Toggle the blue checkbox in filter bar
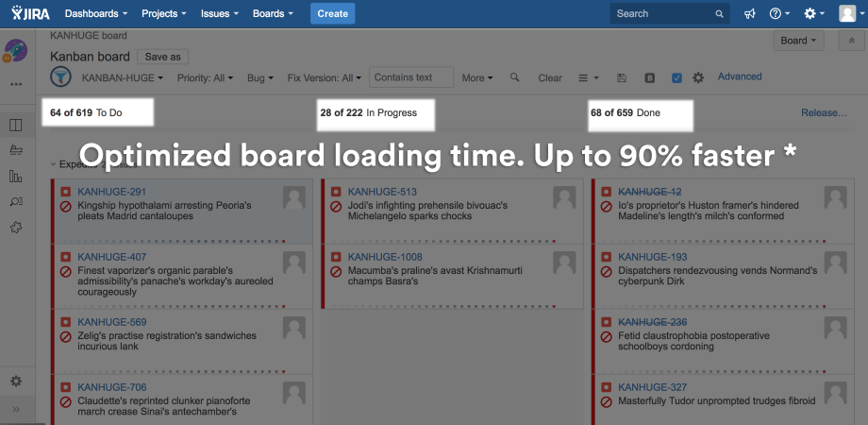868x425 pixels. tap(676, 77)
